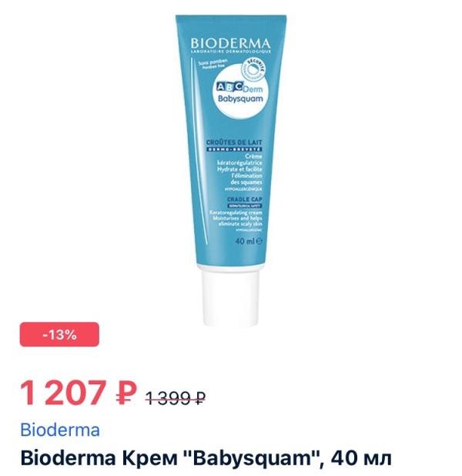
Task: Click the ABC letter blocks logo
Action: click(229, 87)
